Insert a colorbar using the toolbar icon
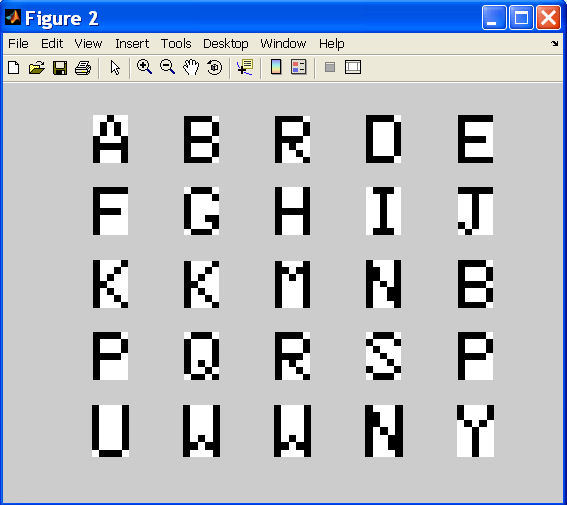This screenshot has width=567, height=505. [276, 67]
